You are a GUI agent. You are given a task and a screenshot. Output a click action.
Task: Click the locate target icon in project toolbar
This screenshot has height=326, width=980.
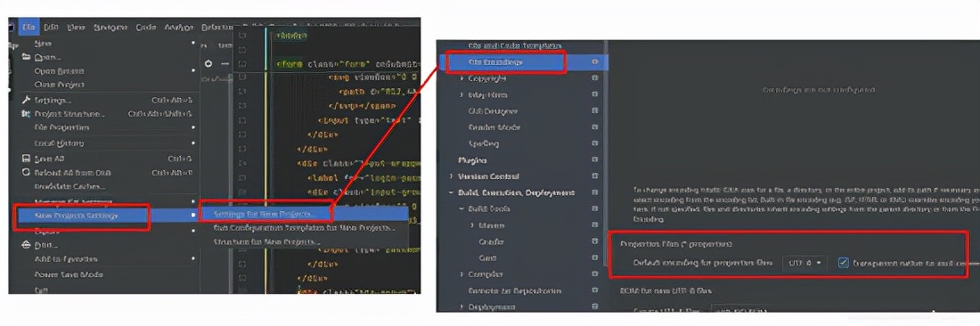point(208,64)
